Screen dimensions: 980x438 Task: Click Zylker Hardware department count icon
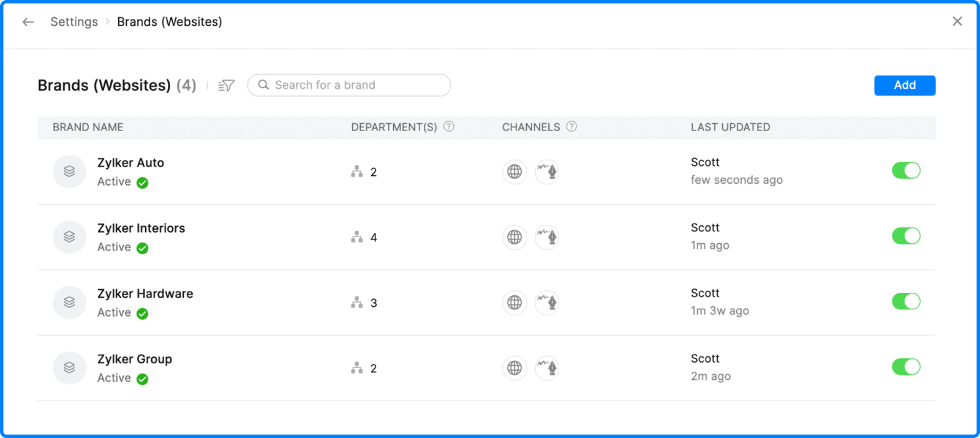tap(357, 303)
